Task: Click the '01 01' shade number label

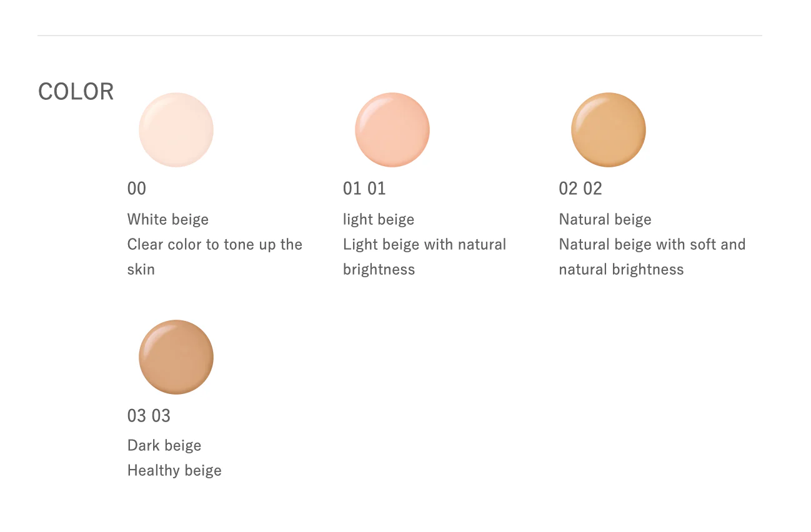Action: (x=364, y=189)
